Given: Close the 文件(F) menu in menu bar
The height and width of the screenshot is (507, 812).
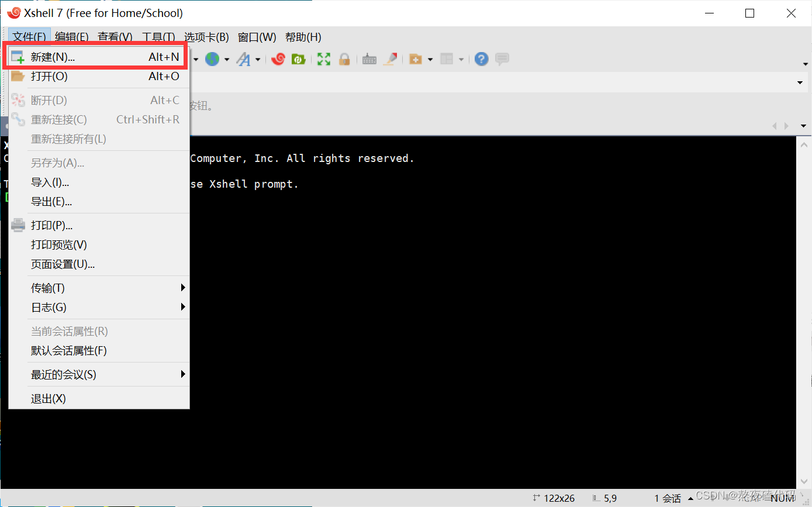Looking at the screenshot, I should (29, 37).
